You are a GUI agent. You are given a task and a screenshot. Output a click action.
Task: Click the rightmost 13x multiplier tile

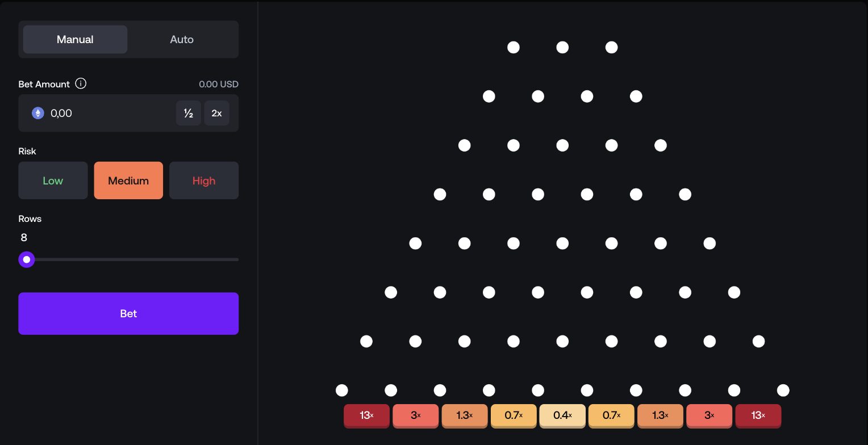(758, 415)
